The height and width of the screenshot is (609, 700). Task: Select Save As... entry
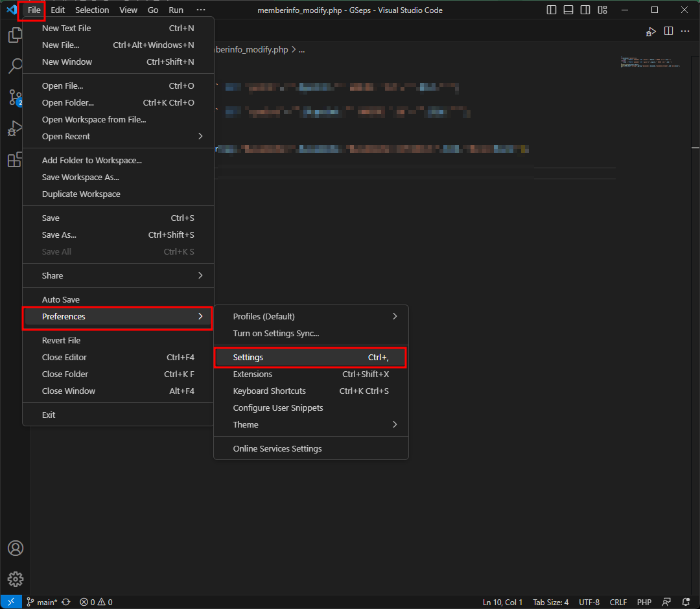tap(118, 235)
